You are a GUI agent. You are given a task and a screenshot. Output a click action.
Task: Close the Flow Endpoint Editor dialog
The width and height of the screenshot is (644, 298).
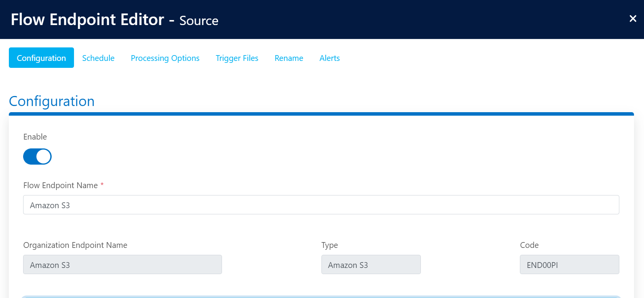coord(632,19)
